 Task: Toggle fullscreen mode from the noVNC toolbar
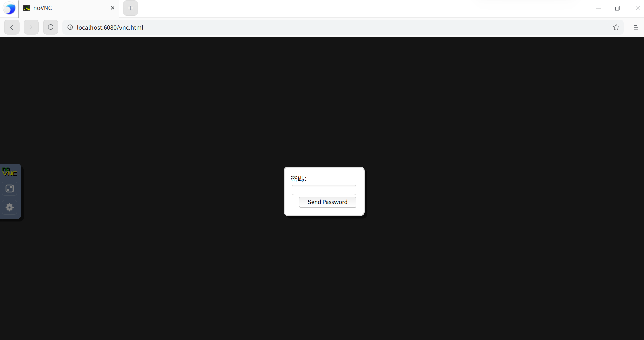point(9,188)
